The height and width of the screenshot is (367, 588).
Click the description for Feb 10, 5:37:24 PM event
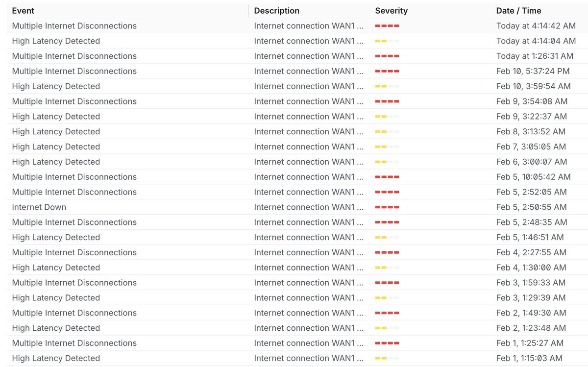click(309, 71)
